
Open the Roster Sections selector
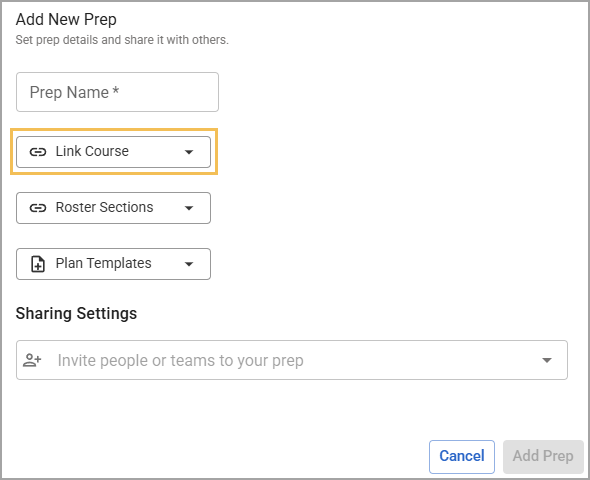point(113,208)
